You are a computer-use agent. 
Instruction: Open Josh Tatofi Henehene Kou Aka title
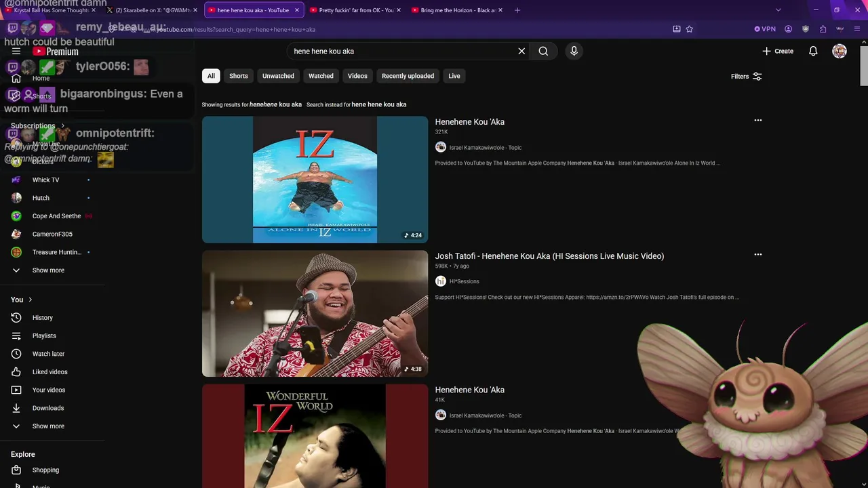pos(549,256)
